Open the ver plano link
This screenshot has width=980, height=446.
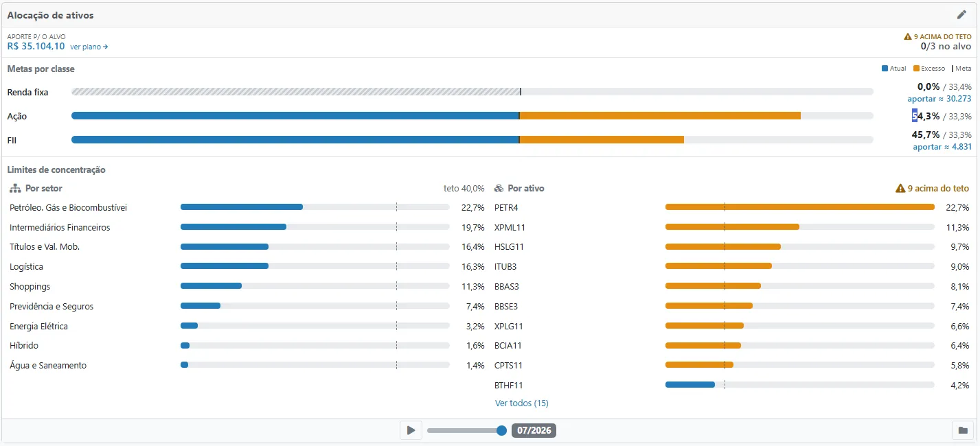[x=89, y=47]
